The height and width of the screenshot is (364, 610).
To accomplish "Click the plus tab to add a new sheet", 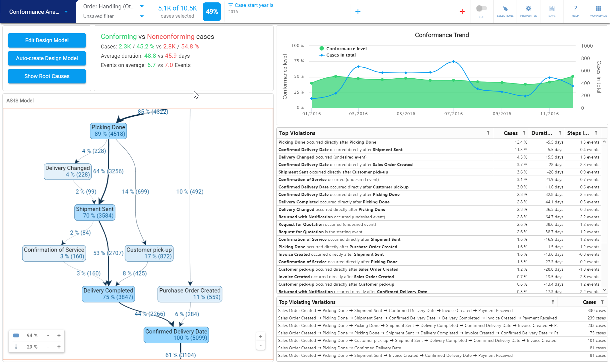I will pos(358,11).
